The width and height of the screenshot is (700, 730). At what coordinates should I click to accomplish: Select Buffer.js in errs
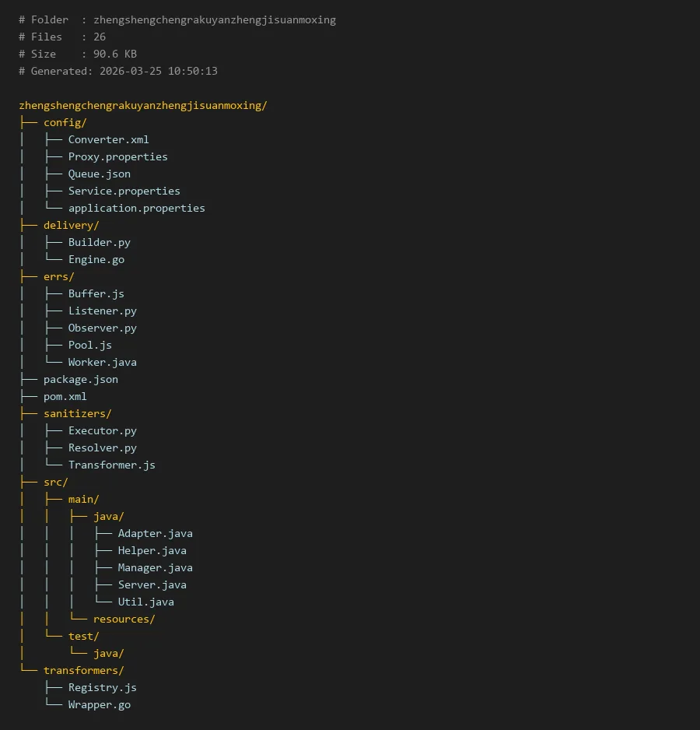(x=96, y=293)
